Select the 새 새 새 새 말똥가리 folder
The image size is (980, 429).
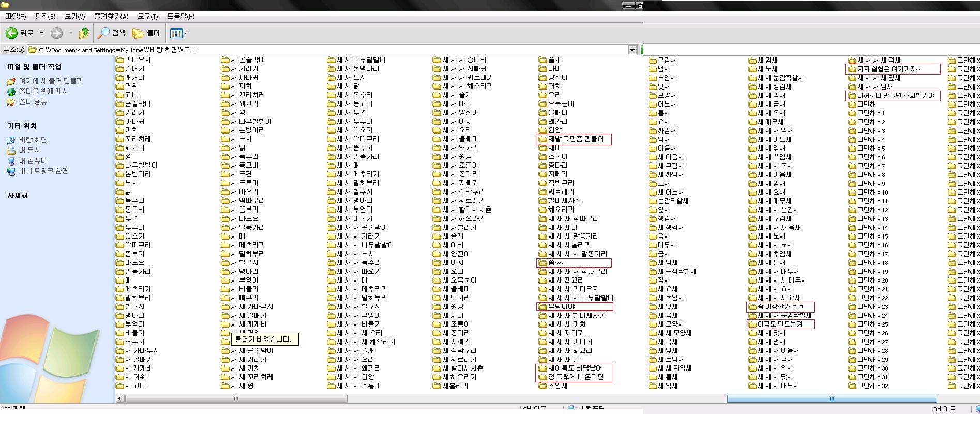[x=573, y=254]
